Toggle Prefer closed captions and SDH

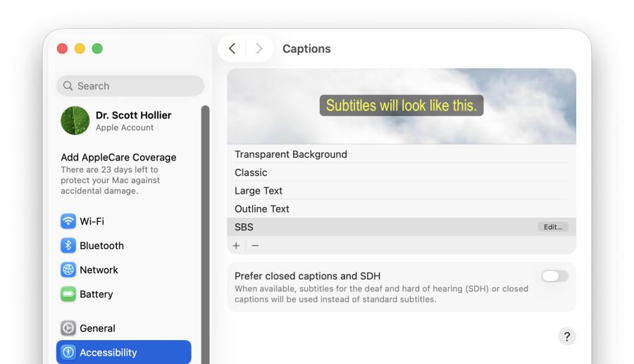click(555, 276)
